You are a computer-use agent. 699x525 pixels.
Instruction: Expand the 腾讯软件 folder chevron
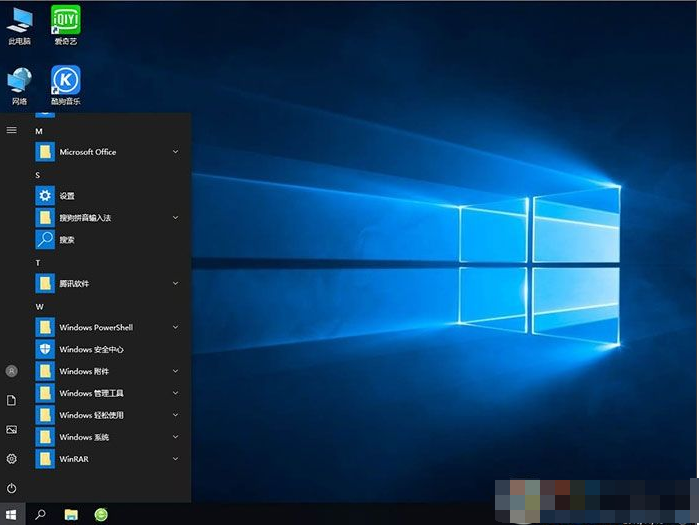[x=175, y=284]
